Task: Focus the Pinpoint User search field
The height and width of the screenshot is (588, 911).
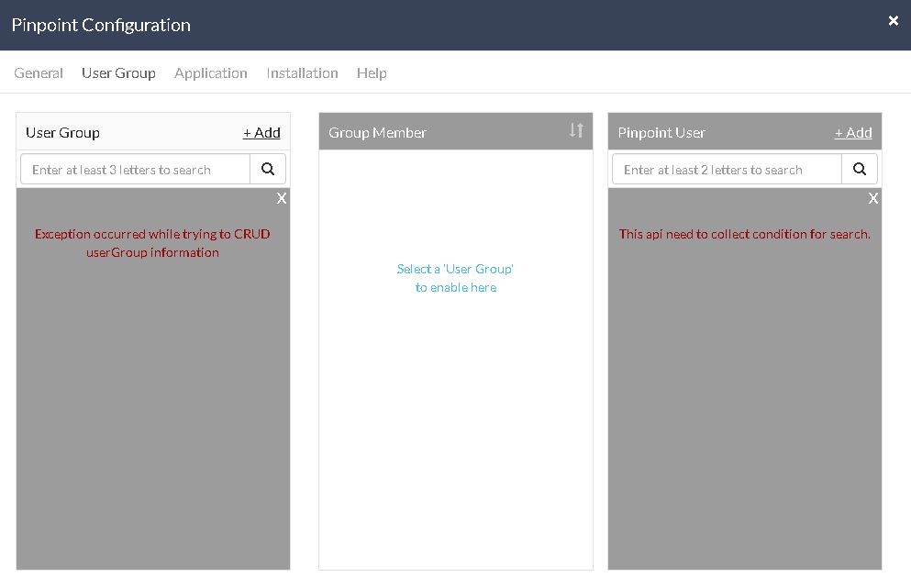Action: 727,169
